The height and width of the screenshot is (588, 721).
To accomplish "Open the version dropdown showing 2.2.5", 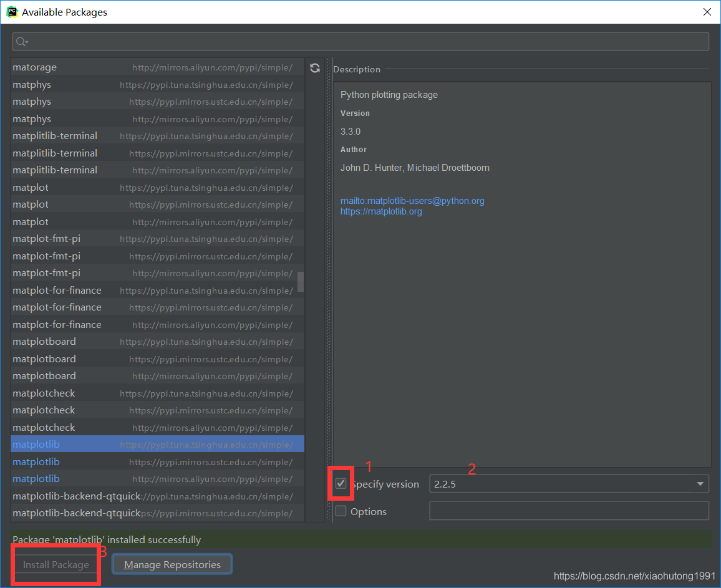I will coord(569,484).
